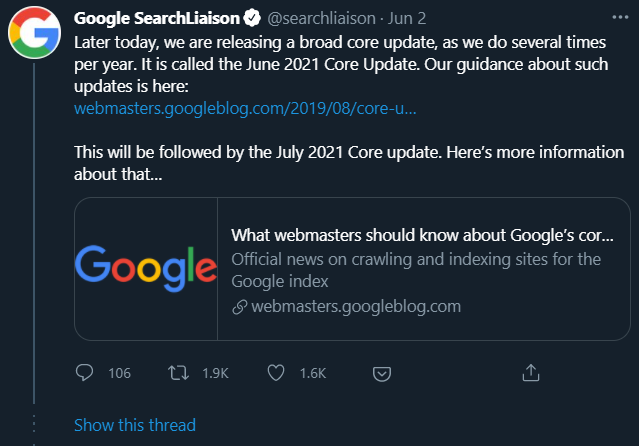This screenshot has height=446, width=639.
Task: Click the 1.9K retweets count
Action: coord(215,373)
